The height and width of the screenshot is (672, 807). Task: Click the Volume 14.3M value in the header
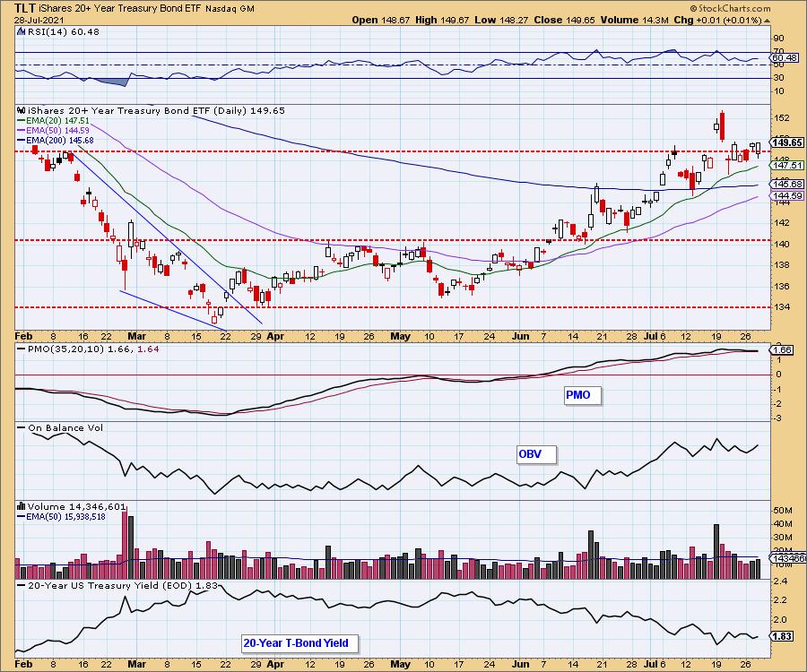click(x=634, y=20)
